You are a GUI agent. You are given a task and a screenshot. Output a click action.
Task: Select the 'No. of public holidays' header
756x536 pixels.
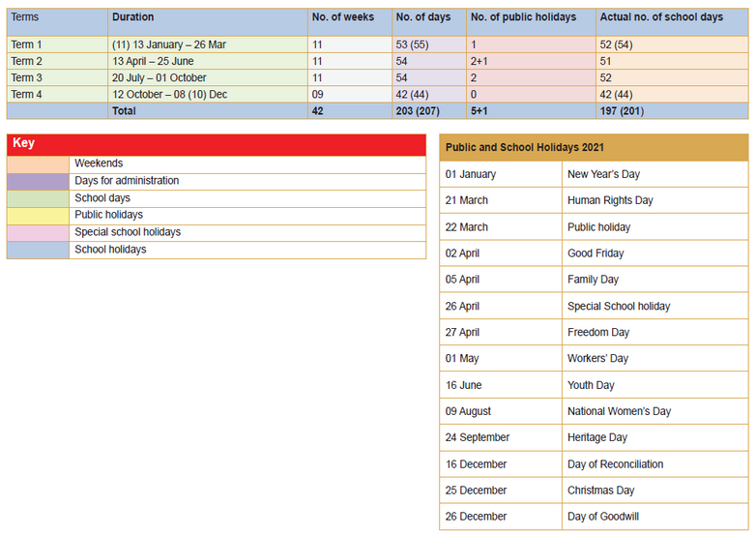pyautogui.click(x=531, y=22)
